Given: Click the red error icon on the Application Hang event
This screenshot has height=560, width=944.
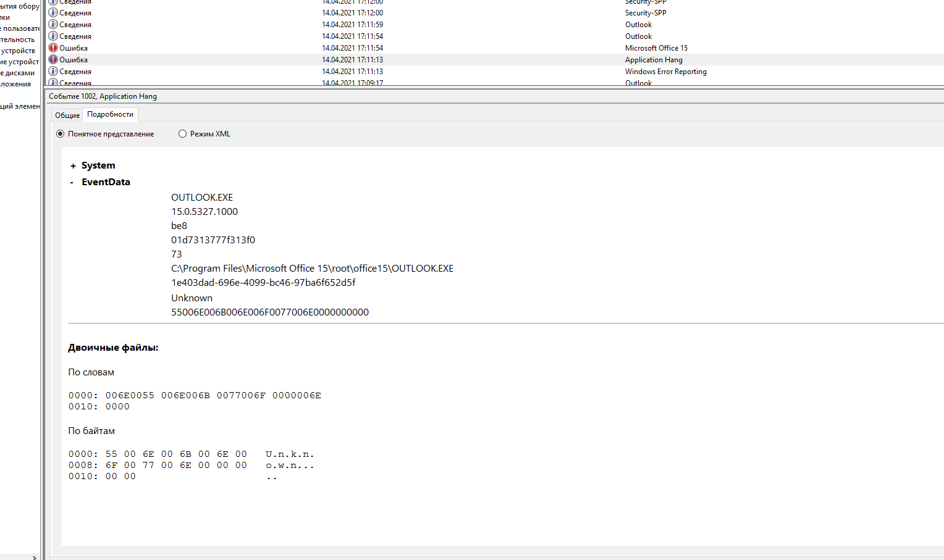Looking at the screenshot, I should (53, 60).
